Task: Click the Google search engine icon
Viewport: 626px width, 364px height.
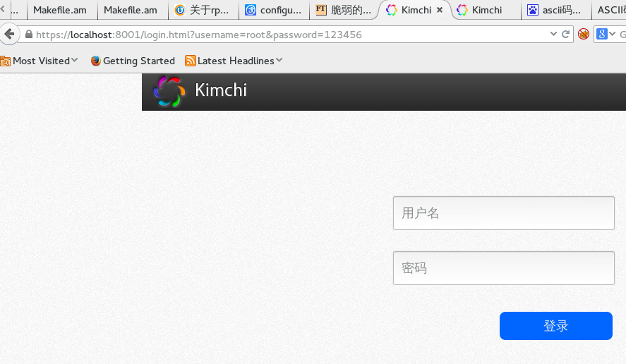Action: pyautogui.click(x=601, y=34)
